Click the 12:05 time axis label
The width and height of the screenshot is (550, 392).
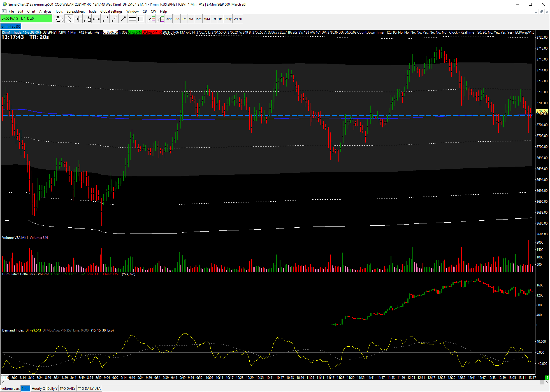[411, 377]
